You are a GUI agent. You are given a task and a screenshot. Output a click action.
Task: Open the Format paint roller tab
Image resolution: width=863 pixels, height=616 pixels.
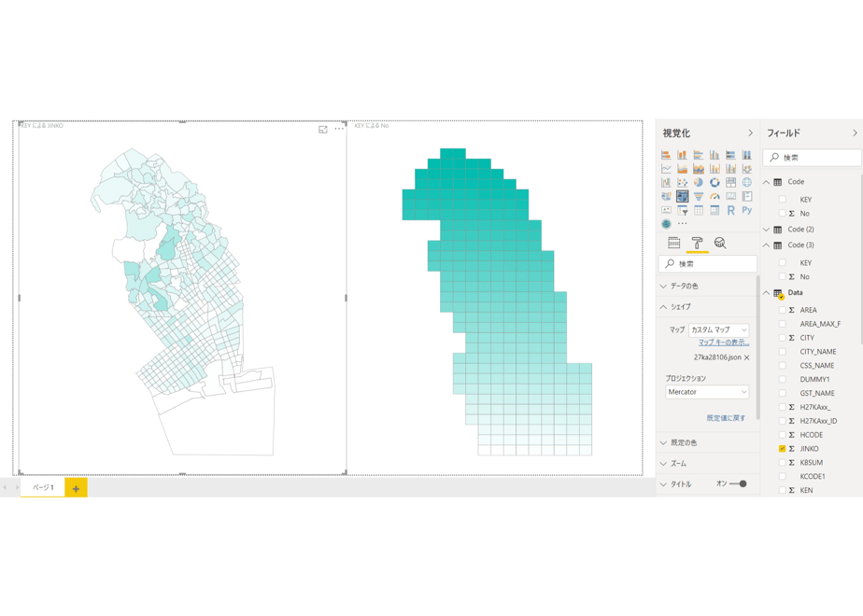pyautogui.click(x=697, y=243)
